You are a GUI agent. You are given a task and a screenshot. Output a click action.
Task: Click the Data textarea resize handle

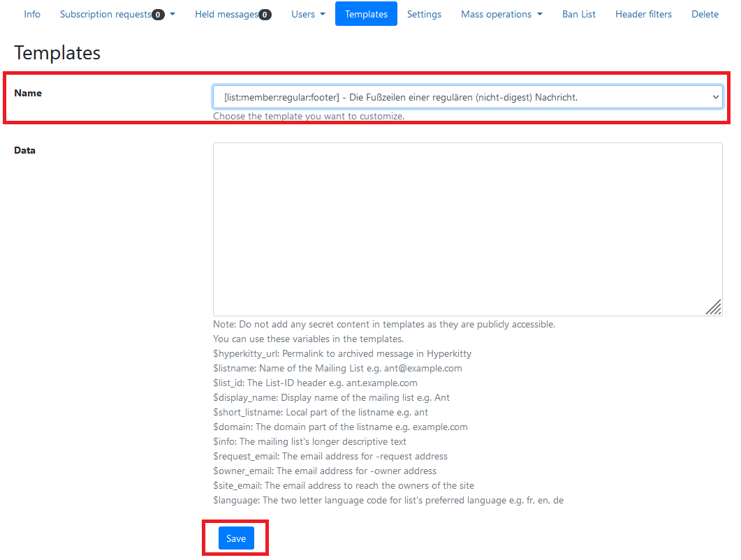(x=713, y=307)
